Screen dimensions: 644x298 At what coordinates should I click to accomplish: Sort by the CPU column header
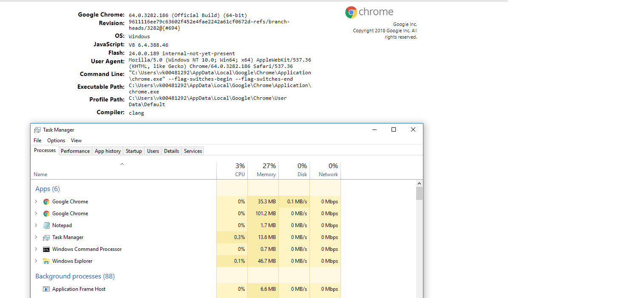(232, 170)
